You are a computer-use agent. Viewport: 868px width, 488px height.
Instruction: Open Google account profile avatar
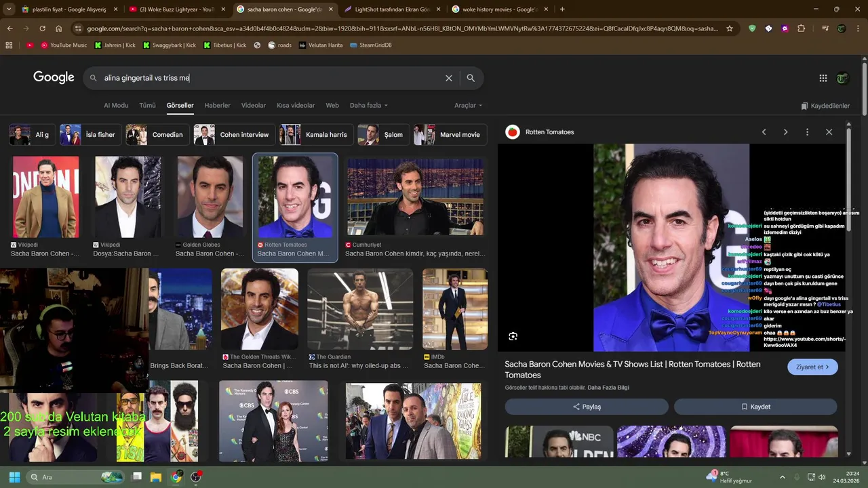pyautogui.click(x=842, y=78)
